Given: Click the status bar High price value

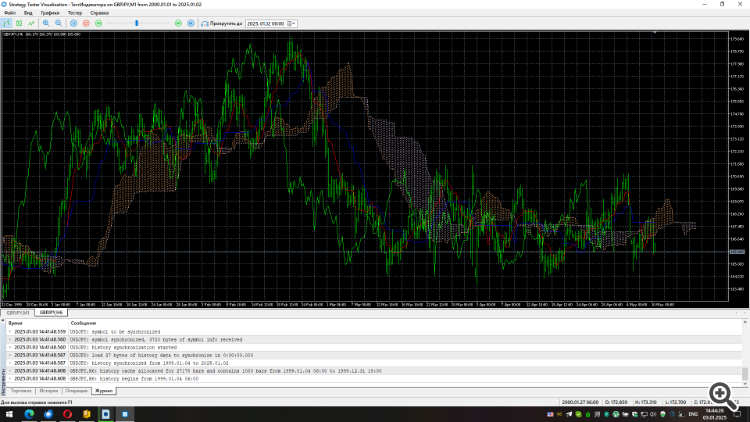Looking at the screenshot, I should tap(646, 402).
